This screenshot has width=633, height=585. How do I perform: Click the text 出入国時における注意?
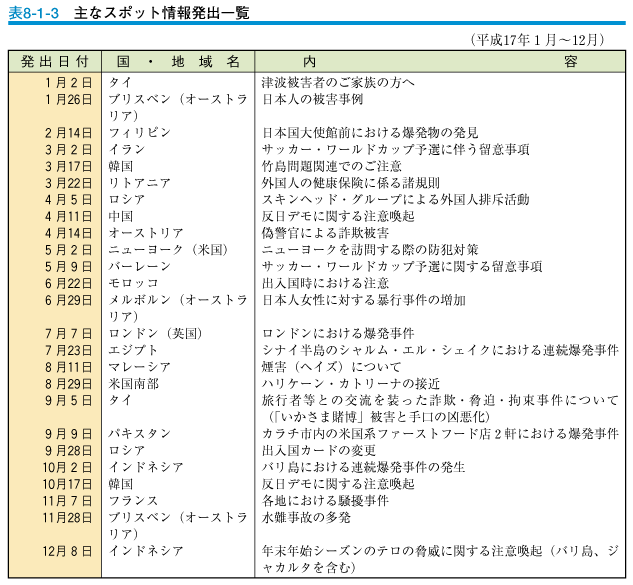(x=325, y=283)
